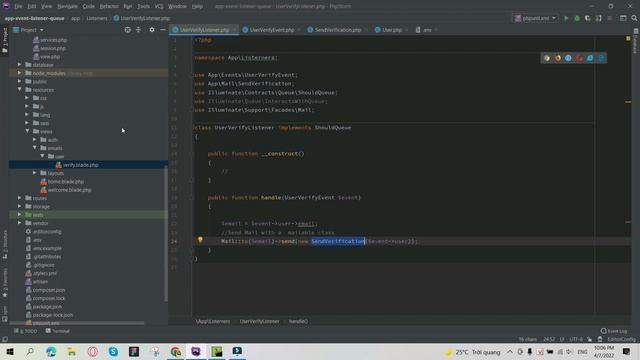Collapse all icon in Project panel header

pos(138,30)
